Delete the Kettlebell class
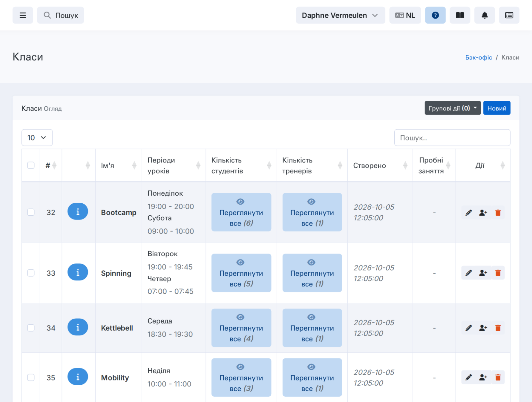Image resolution: width=532 pixels, height=402 pixels. pos(498,328)
